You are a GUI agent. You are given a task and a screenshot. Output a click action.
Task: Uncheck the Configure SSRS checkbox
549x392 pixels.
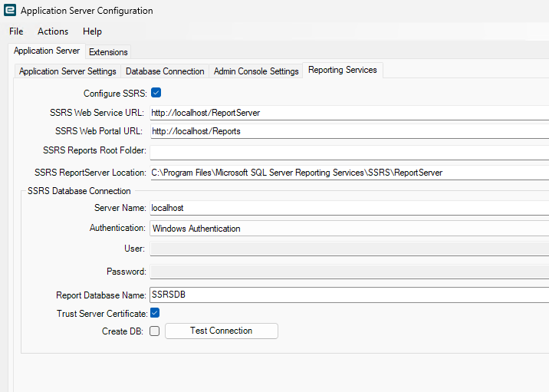[156, 93]
